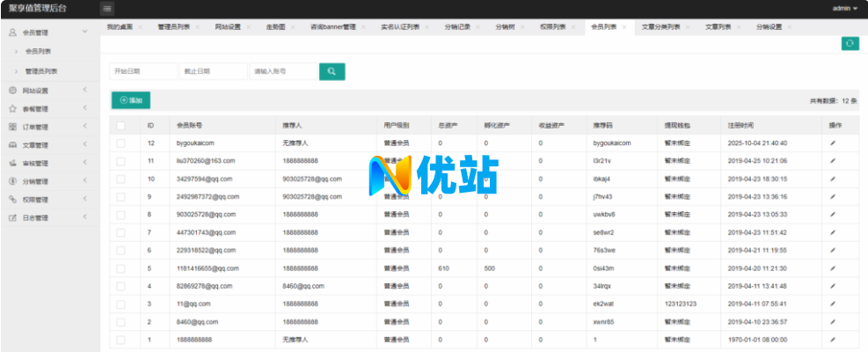Click the 网站设置 gear icon in sidebar
The image size is (868, 352).
[x=12, y=91]
